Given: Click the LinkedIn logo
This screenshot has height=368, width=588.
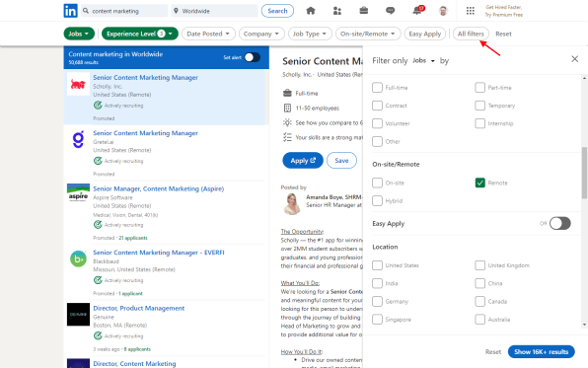Looking at the screenshot, I should [x=70, y=11].
